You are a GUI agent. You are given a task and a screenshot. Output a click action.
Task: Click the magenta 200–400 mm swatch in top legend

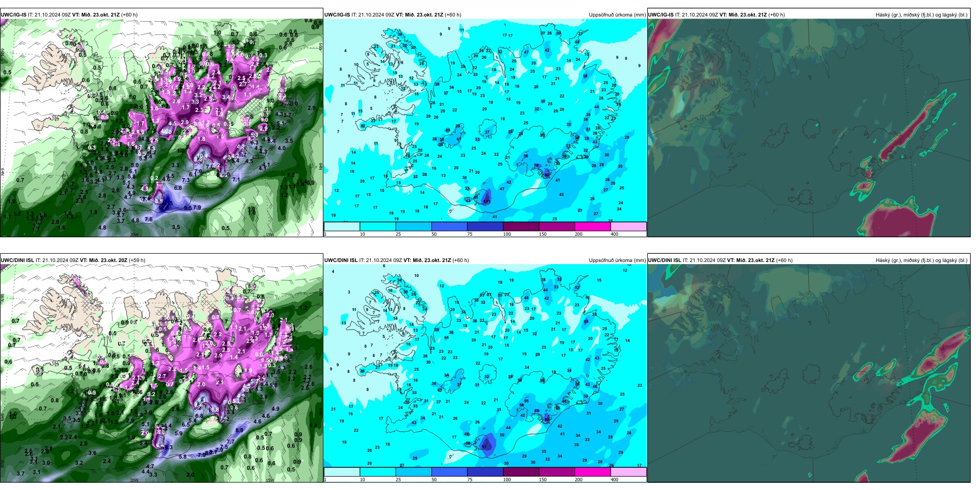593,226
